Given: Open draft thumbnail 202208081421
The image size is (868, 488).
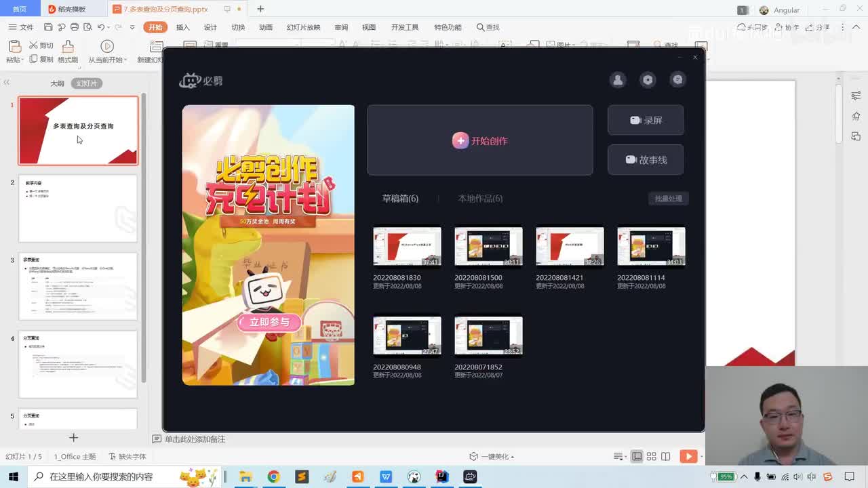Looking at the screenshot, I should click(x=570, y=247).
